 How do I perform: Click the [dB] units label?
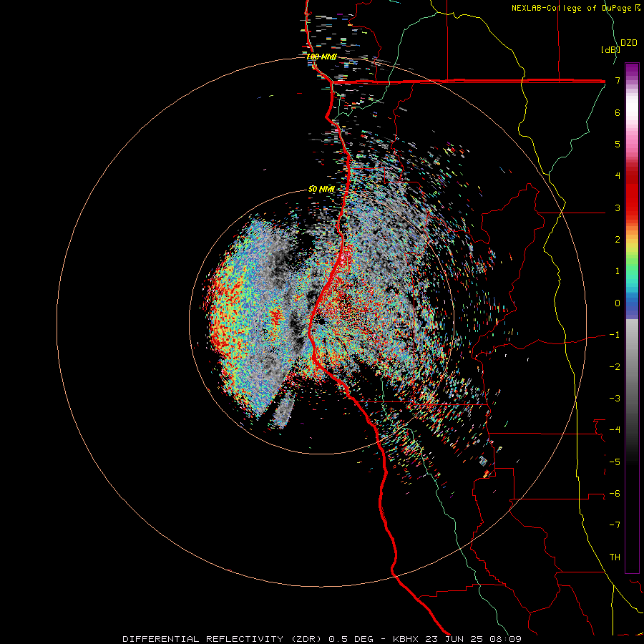[610, 49]
